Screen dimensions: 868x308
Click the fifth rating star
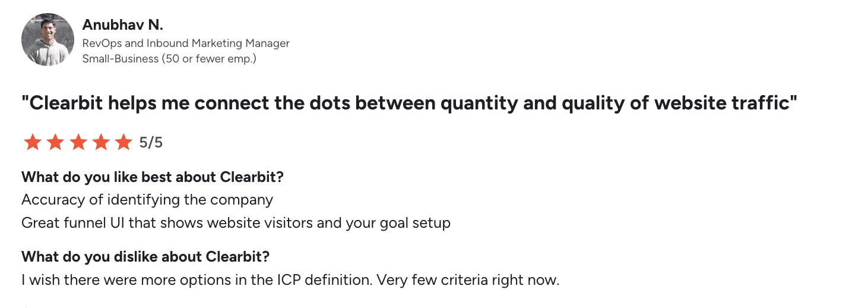coord(123,143)
